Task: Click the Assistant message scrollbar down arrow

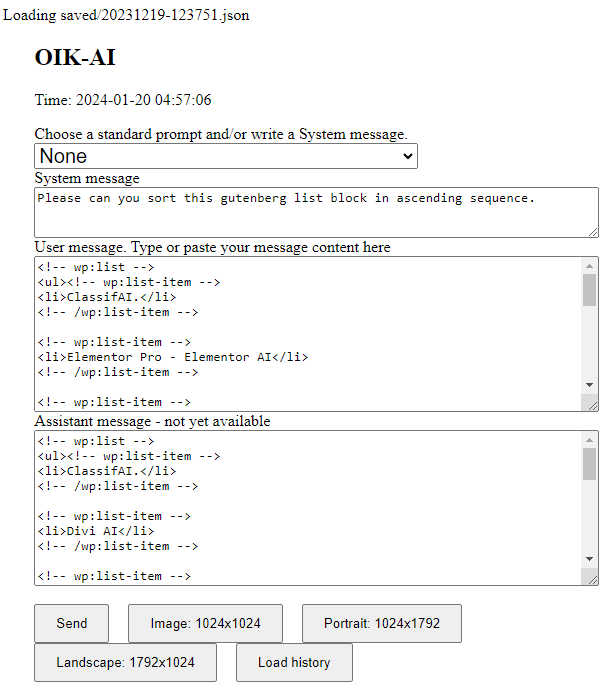Action: tap(589, 559)
